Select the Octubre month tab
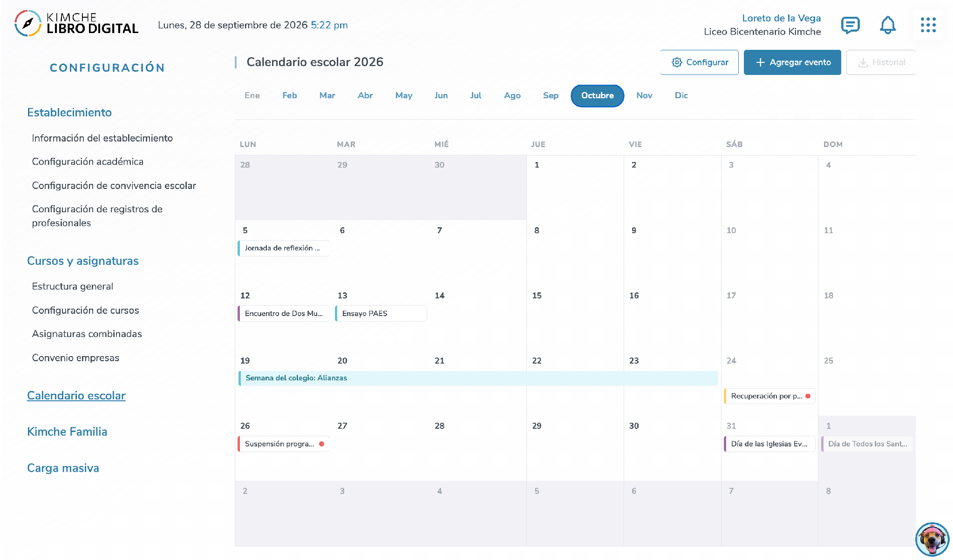The width and height of the screenshot is (953, 560). (597, 95)
